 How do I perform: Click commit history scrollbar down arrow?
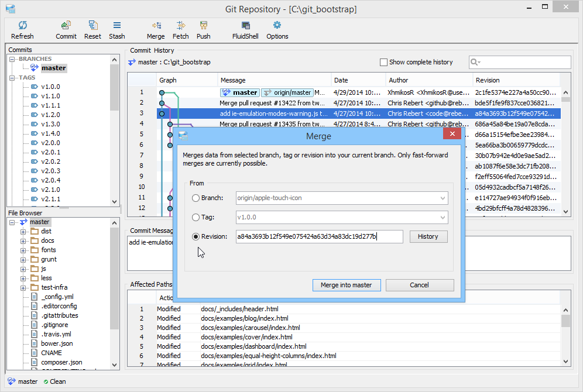(x=565, y=212)
